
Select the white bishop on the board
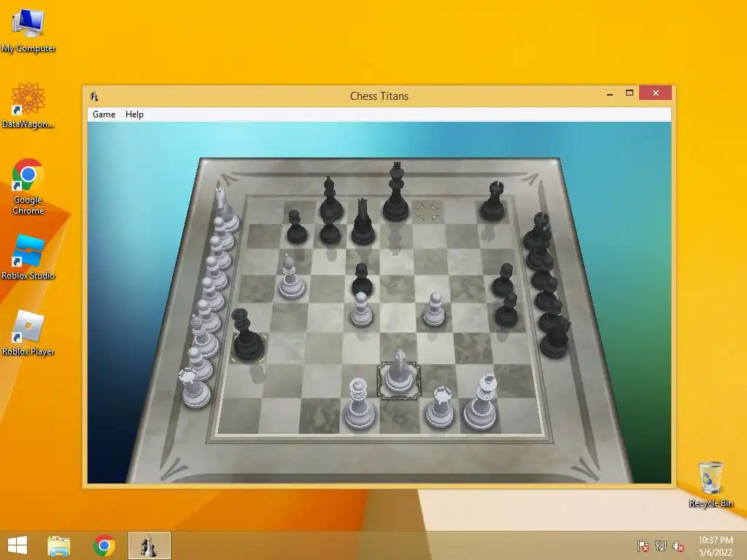pos(291,277)
